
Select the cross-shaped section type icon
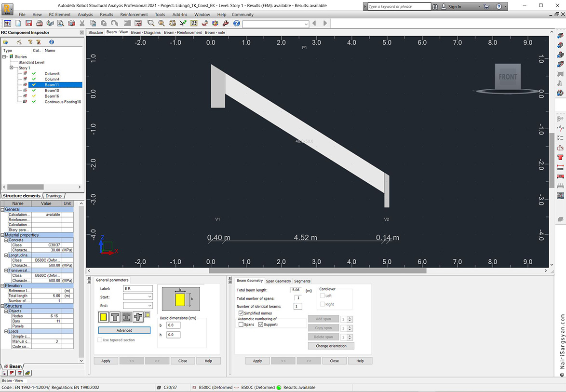[x=138, y=317]
